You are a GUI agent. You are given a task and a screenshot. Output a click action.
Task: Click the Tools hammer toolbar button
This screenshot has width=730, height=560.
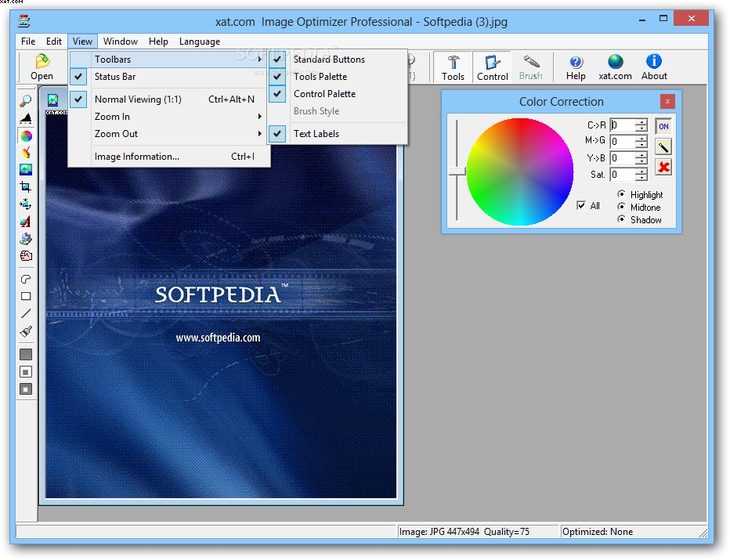[453, 67]
